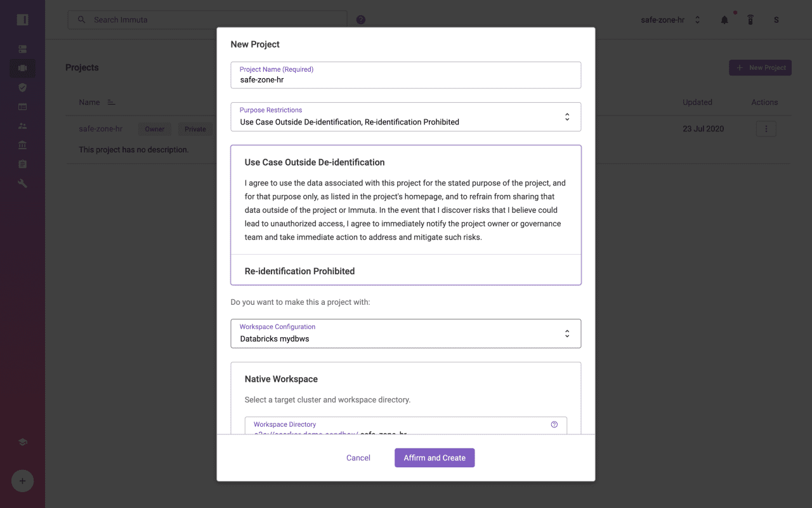Click the 23 Jul 2020 date cell
This screenshot has width=812, height=508.
703,129
